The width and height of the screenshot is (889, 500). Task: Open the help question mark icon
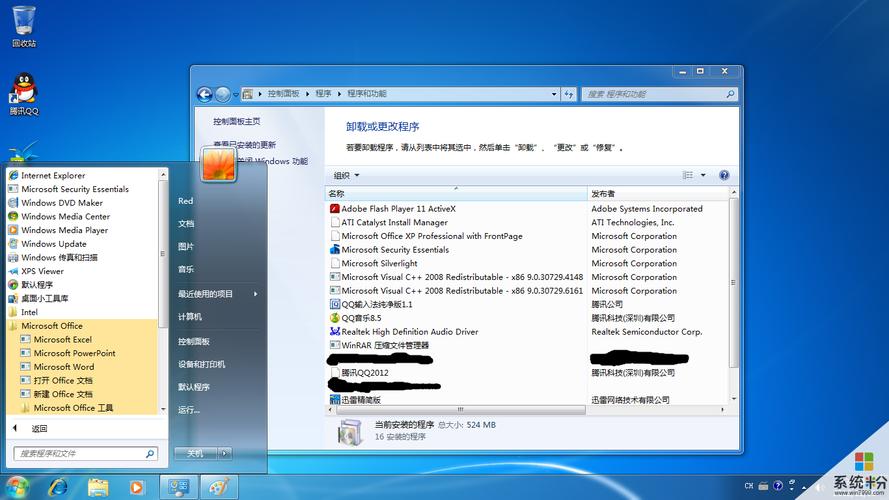coord(724,175)
